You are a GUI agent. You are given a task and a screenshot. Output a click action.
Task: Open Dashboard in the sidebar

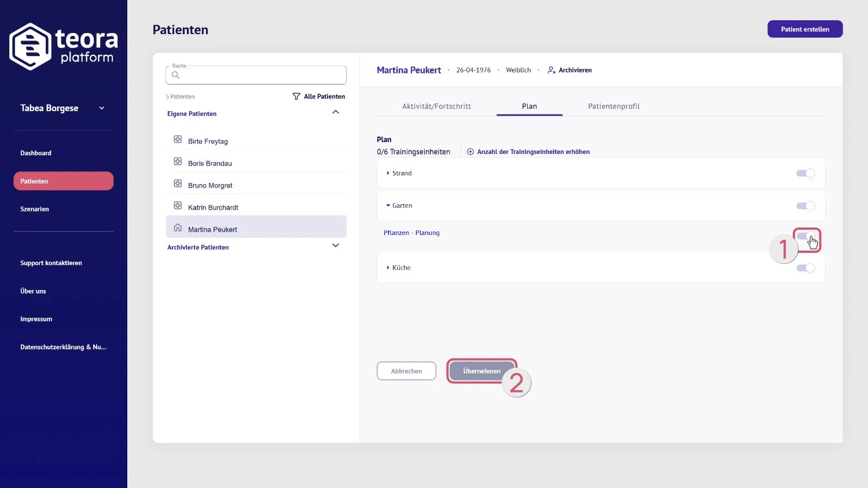[36, 153]
